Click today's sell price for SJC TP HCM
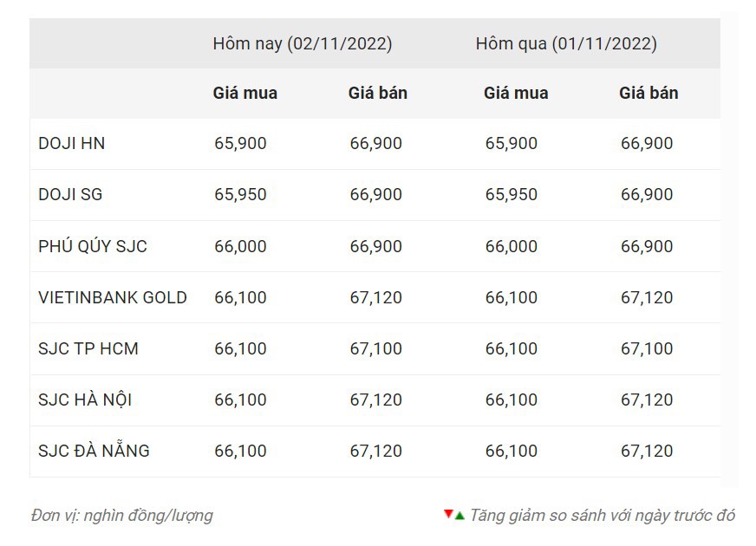 tap(376, 348)
